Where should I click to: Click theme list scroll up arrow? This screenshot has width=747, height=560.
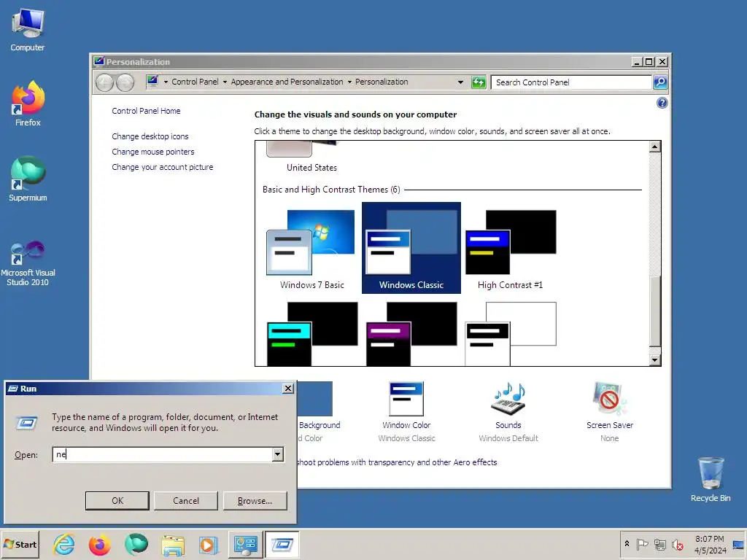tap(655, 147)
